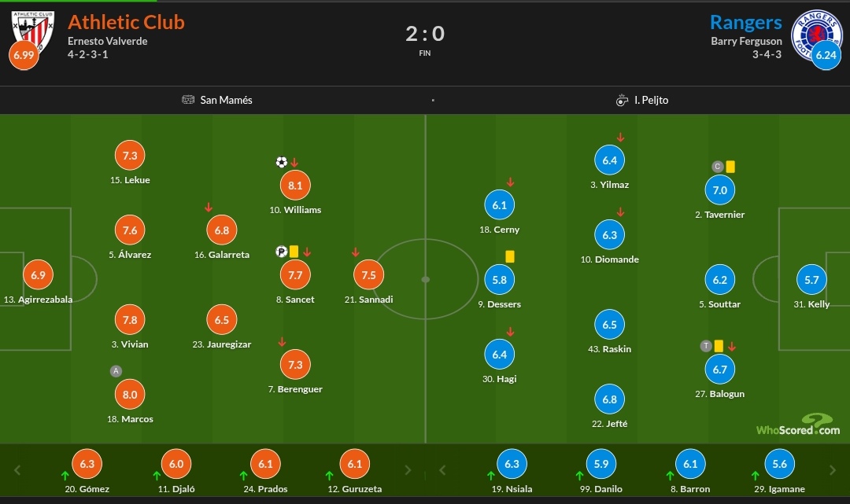850x504 pixels.
Task: Click the stadium icon beside San Mamés
Action: (188, 100)
